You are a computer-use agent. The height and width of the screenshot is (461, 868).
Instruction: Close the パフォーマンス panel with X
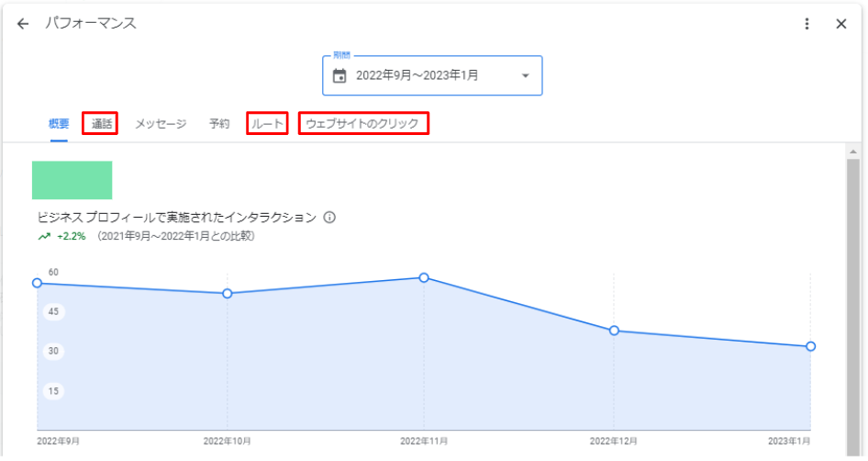pos(840,24)
